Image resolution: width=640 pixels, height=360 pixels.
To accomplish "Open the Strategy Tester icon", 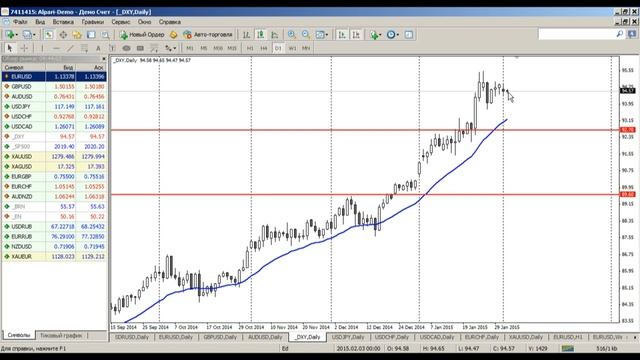I will pyautogui.click(x=105, y=35).
